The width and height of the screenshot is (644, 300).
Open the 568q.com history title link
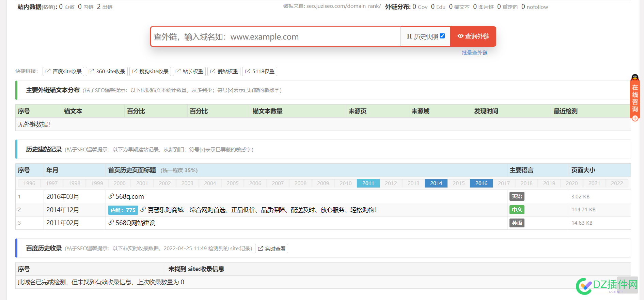(130, 196)
